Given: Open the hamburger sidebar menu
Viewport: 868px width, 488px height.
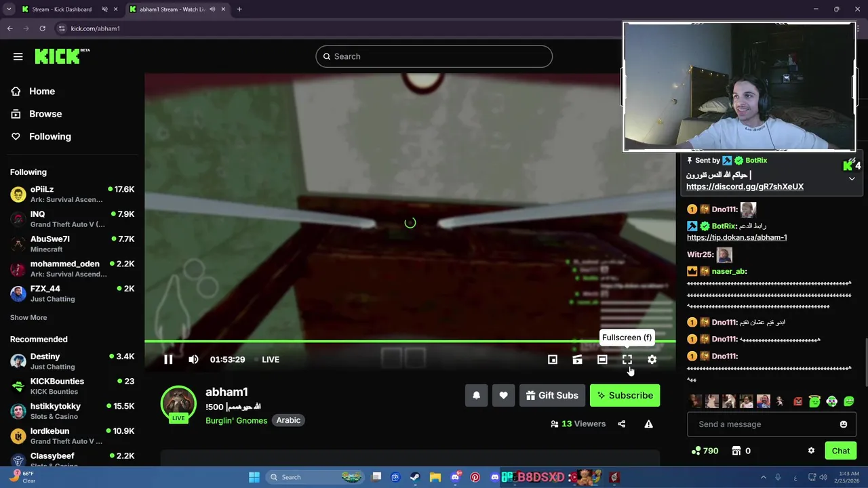Looking at the screenshot, I should pyautogui.click(x=18, y=57).
